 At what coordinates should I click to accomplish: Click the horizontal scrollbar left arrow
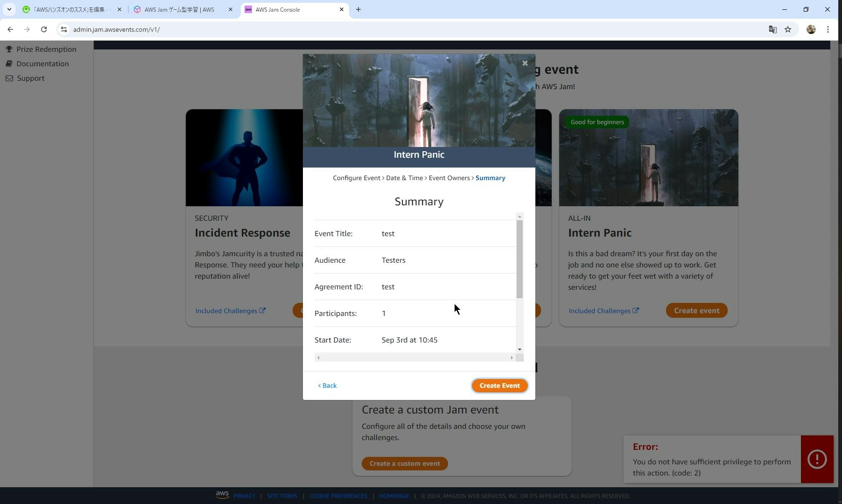[318, 358]
